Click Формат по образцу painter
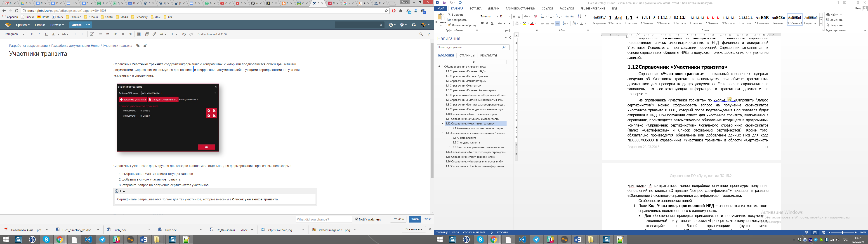 pyautogui.click(x=462, y=25)
